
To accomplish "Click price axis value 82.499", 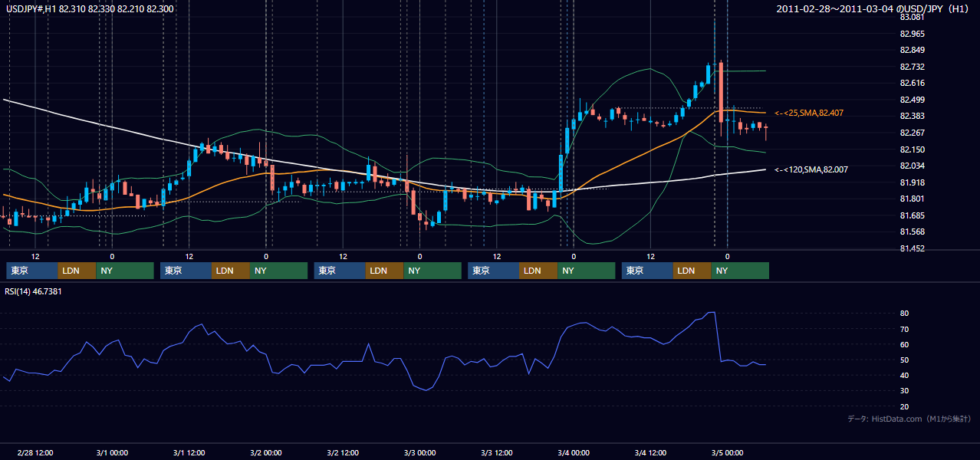I will 912,100.
